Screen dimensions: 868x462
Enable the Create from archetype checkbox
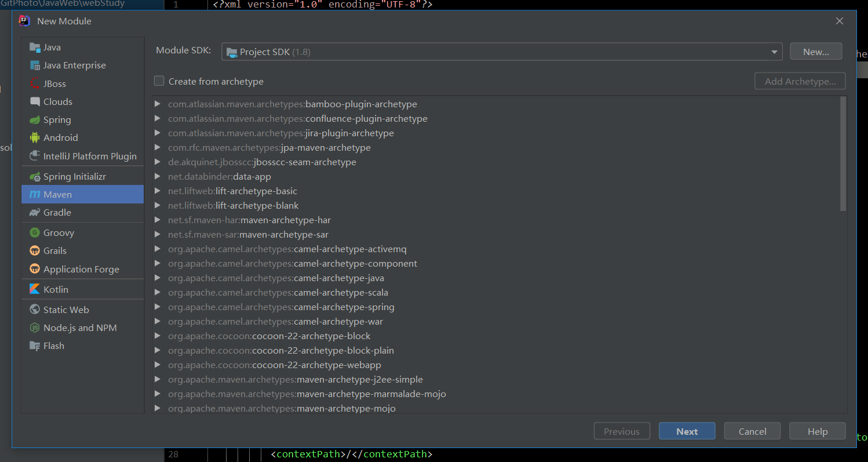[159, 81]
